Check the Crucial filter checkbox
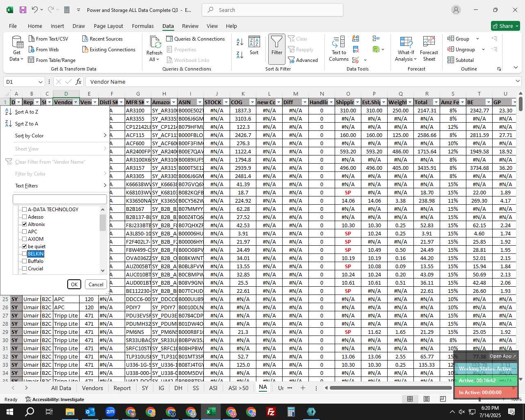The width and height of the screenshot is (525, 420). pos(25,269)
